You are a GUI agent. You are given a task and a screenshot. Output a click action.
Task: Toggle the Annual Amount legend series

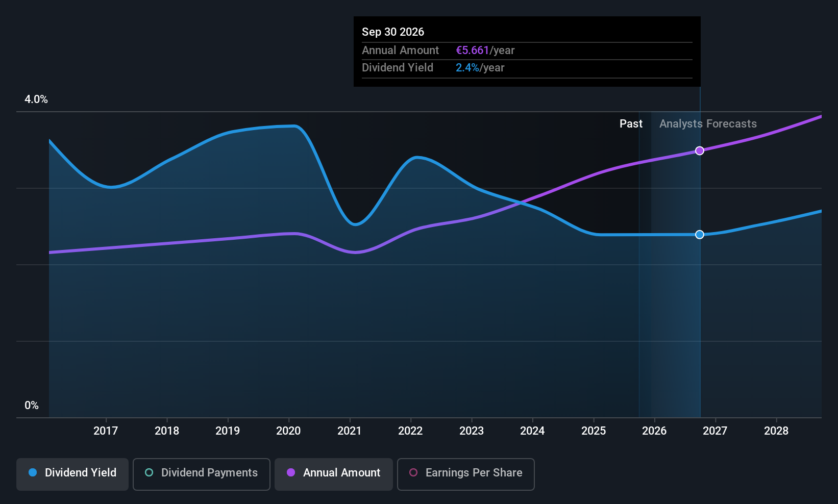click(x=334, y=474)
